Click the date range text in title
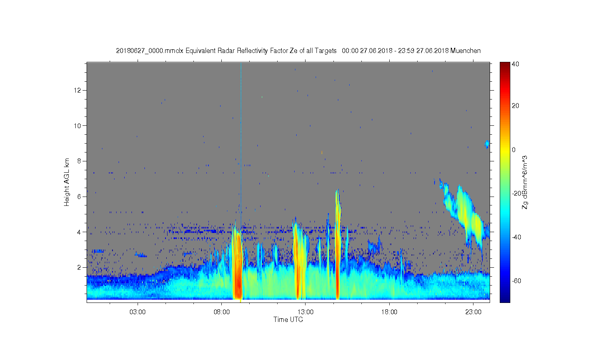 tap(395, 51)
